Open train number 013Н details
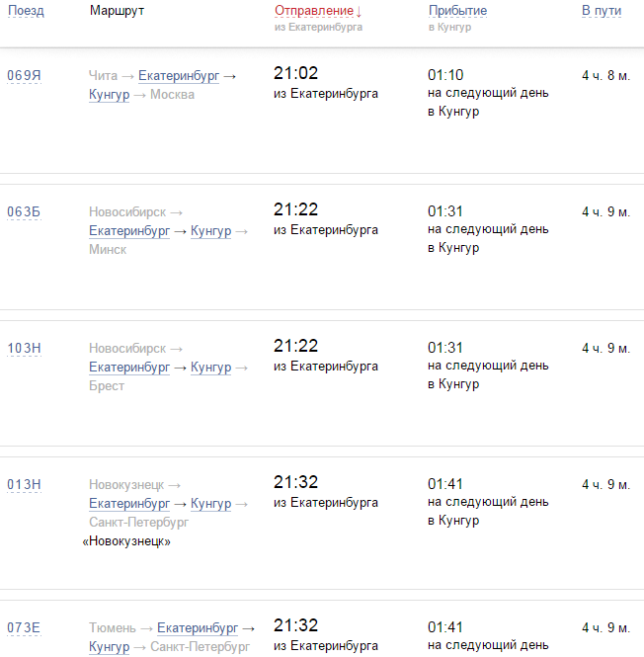Viewport: 644px width, 657px height. (24, 485)
